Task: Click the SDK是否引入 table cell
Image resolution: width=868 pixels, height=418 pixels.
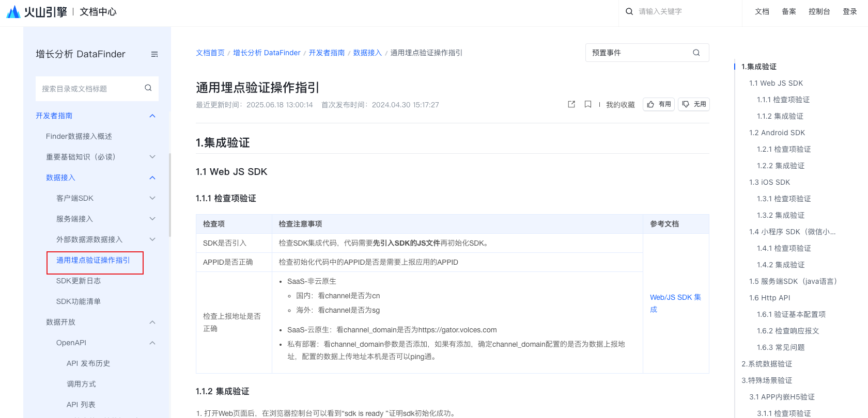Action: 234,243
